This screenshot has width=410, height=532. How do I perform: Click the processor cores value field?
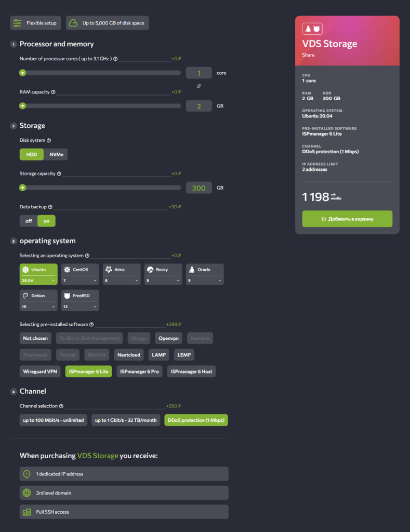point(199,73)
